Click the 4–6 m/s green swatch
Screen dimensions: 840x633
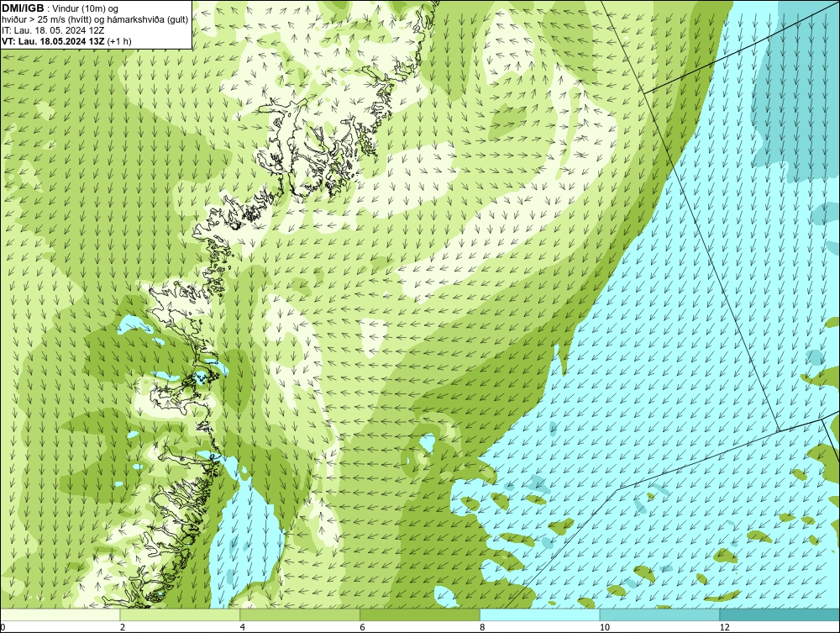(300, 615)
